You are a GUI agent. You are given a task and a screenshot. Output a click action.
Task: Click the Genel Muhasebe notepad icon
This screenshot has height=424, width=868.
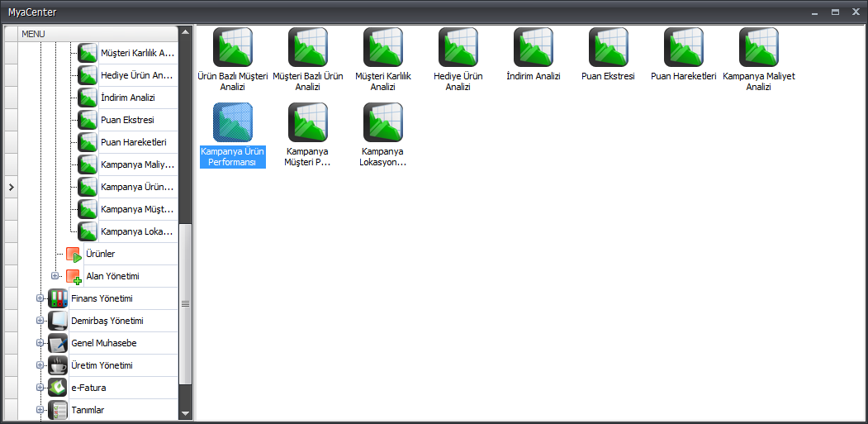pyautogui.click(x=58, y=343)
